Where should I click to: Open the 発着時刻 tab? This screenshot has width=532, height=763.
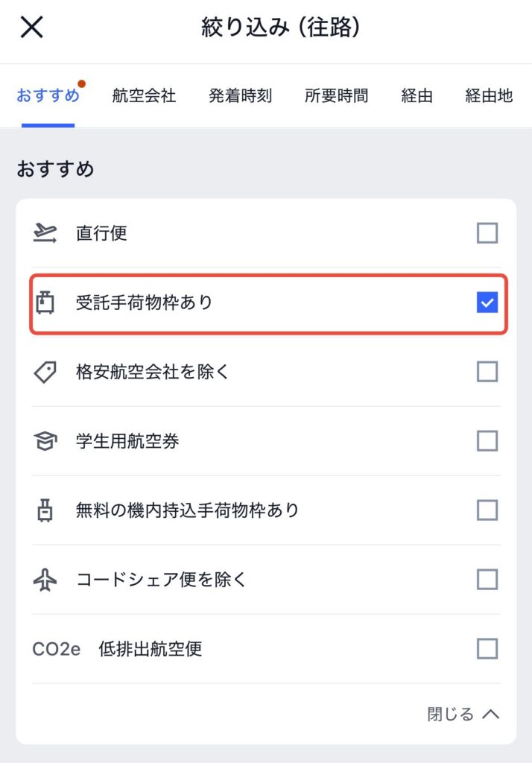[x=240, y=95]
